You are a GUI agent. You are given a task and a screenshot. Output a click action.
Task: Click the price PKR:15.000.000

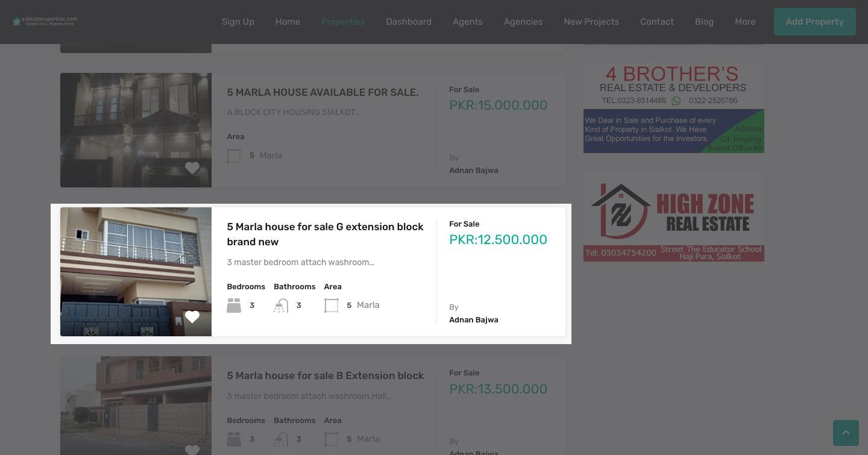click(498, 105)
